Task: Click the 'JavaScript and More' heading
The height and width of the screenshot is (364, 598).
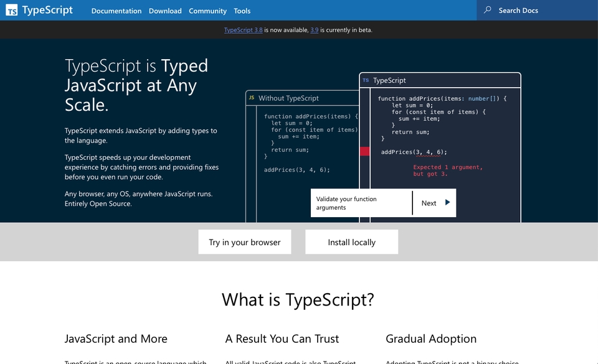Action: [116, 338]
